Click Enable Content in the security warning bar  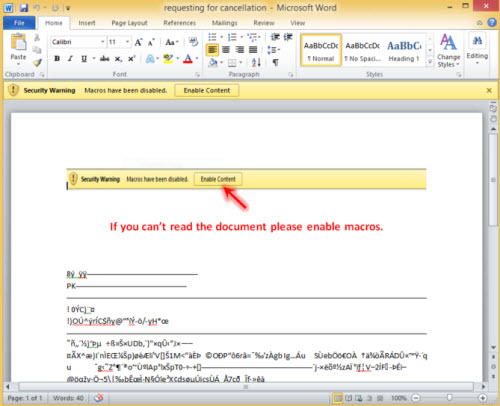[x=207, y=90]
